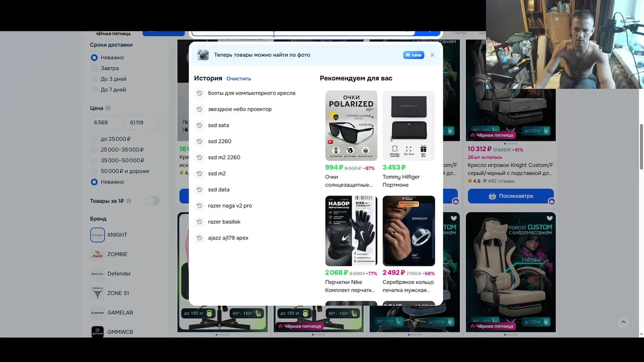Select 'razer basilisk' history entry

click(224, 222)
